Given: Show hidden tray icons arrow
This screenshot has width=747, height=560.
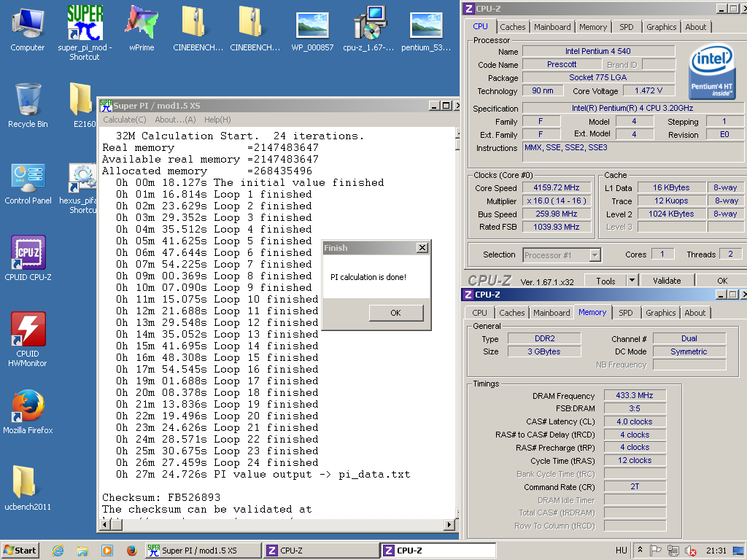Looking at the screenshot, I should [x=640, y=550].
